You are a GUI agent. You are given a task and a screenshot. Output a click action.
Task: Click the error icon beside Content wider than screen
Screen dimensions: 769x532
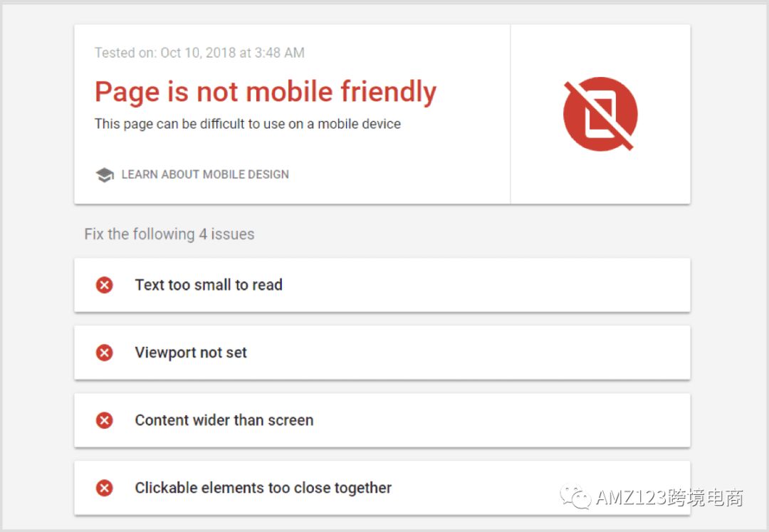click(105, 420)
